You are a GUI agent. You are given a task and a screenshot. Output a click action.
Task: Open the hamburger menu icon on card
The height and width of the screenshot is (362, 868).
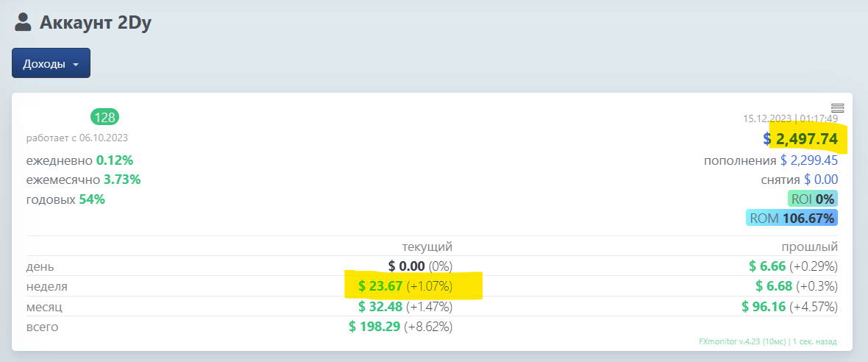(837, 108)
